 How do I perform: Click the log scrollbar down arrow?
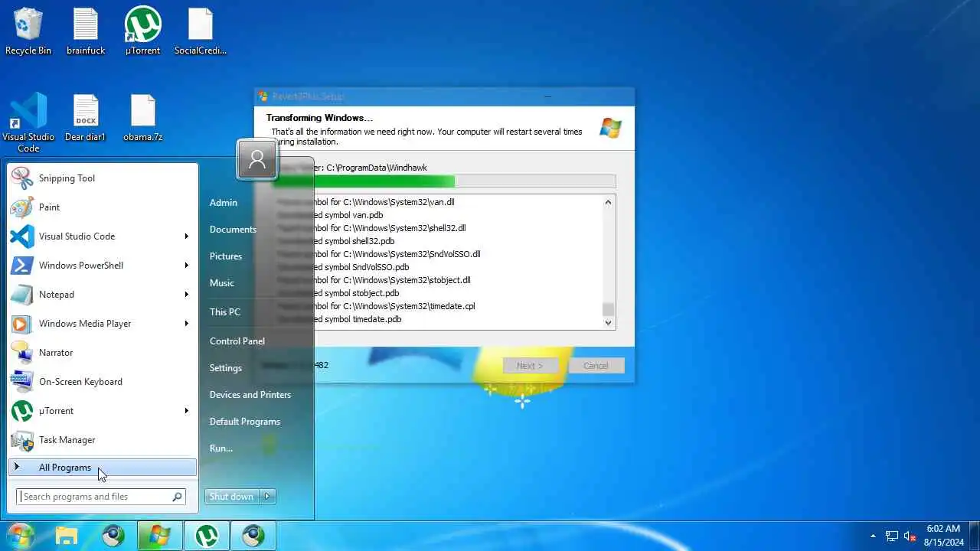[609, 323]
